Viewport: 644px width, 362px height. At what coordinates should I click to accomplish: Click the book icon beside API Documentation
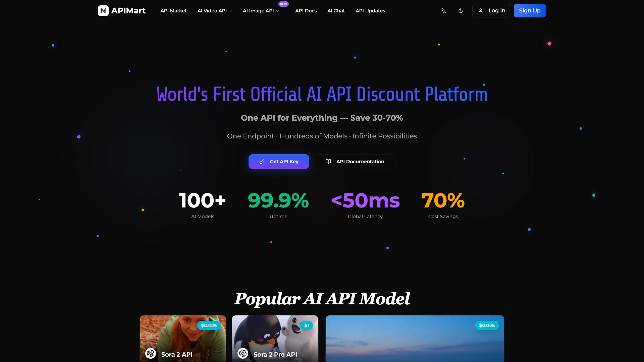pyautogui.click(x=328, y=162)
